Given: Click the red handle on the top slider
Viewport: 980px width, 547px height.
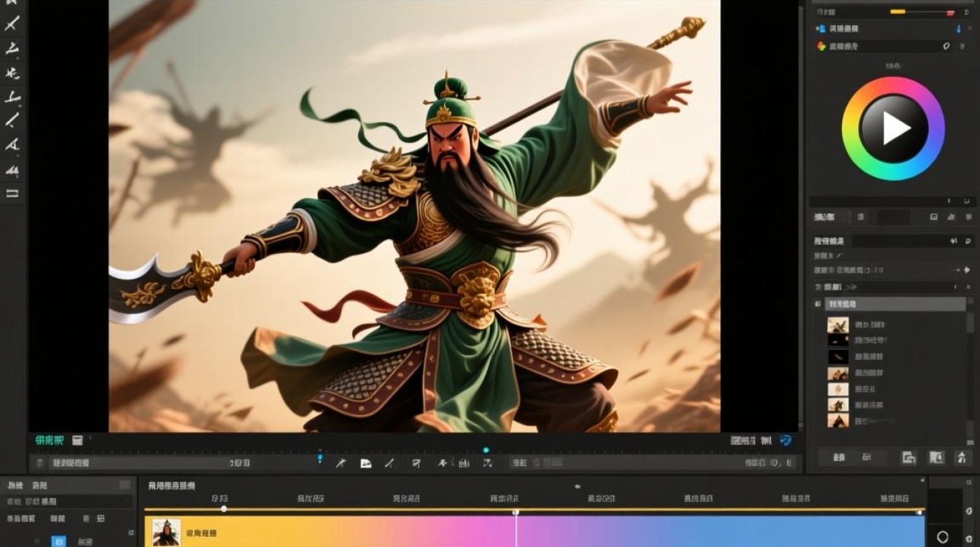Looking at the screenshot, I should click(x=950, y=12).
